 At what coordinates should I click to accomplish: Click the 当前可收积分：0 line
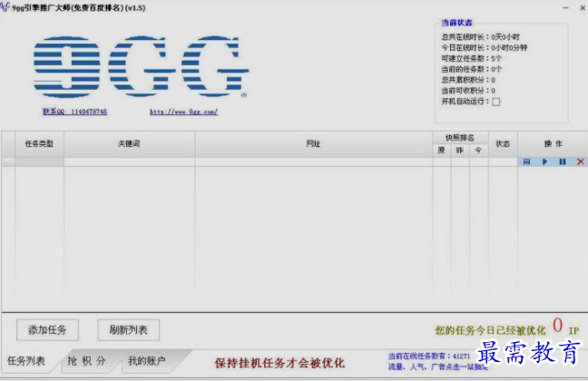pyautogui.click(x=468, y=91)
